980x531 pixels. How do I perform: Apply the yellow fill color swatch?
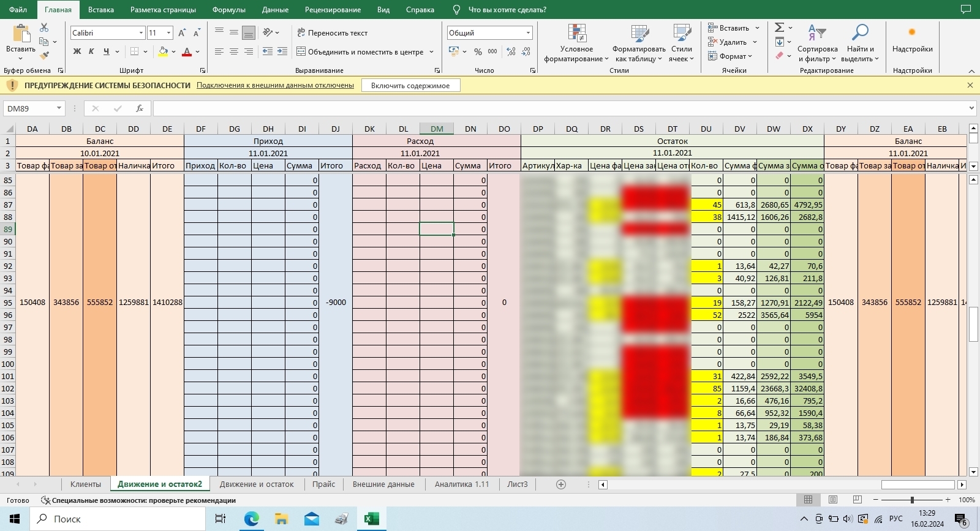[x=163, y=52]
